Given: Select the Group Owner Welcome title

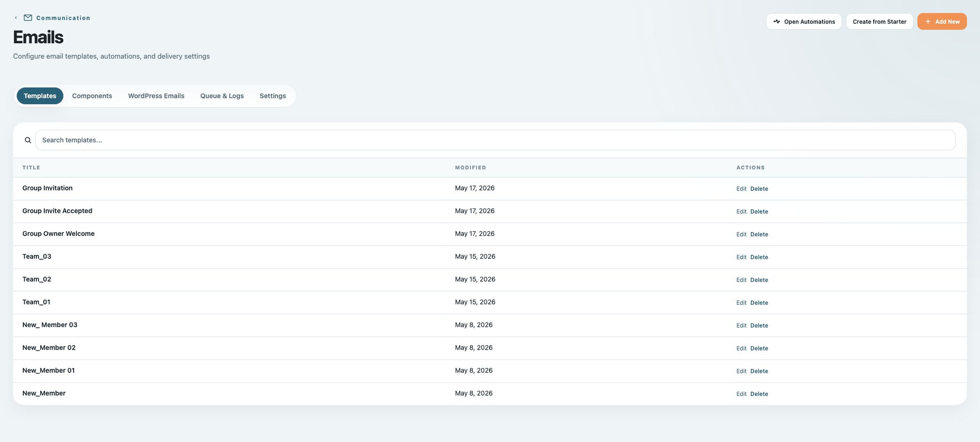Looking at the screenshot, I should click(x=58, y=234).
